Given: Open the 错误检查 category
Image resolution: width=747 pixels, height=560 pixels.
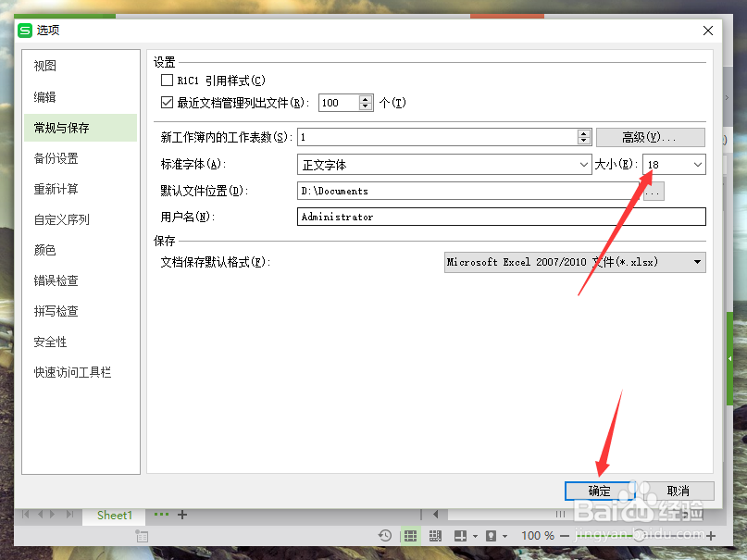Looking at the screenshot, I should click(x=56, y=280).
